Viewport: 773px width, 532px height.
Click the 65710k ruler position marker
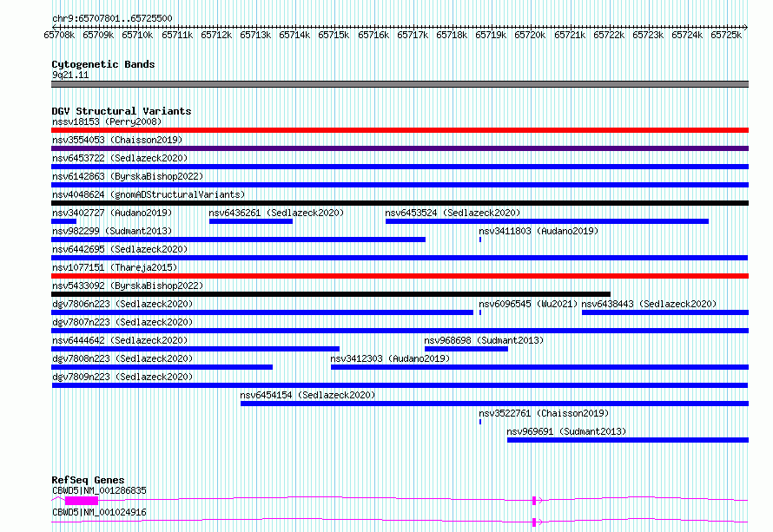pyautogui.click(x=137, y=35)
